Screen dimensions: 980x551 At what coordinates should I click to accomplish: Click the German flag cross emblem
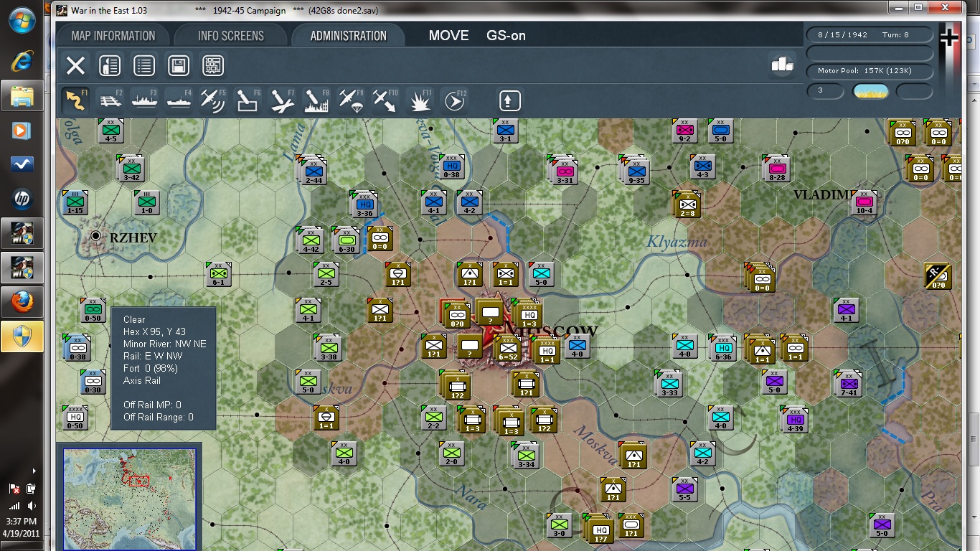coord(949,37)
